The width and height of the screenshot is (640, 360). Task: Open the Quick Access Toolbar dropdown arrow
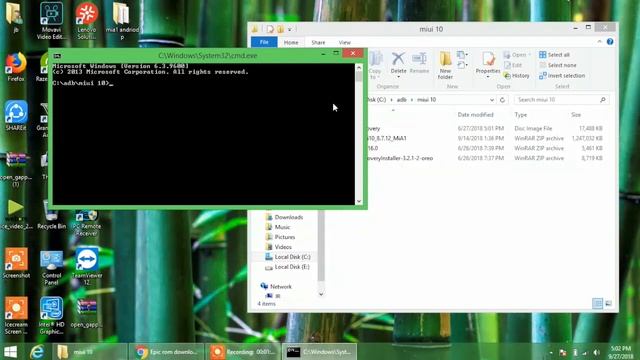point(290,29)
